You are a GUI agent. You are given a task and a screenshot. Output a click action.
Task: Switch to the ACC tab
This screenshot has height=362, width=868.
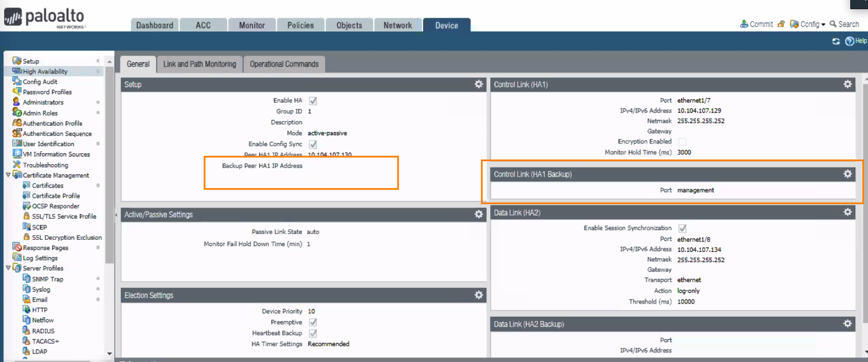[x=203, y=25]
